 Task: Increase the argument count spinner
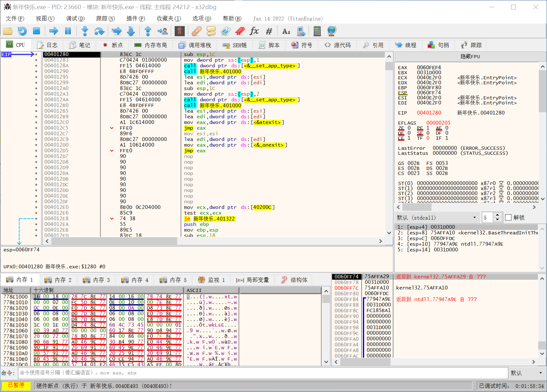(497, 216)
